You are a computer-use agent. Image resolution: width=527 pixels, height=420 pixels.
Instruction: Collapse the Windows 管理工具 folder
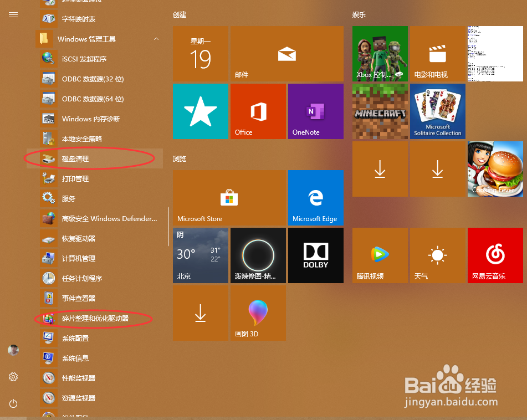tap(156, 39)
